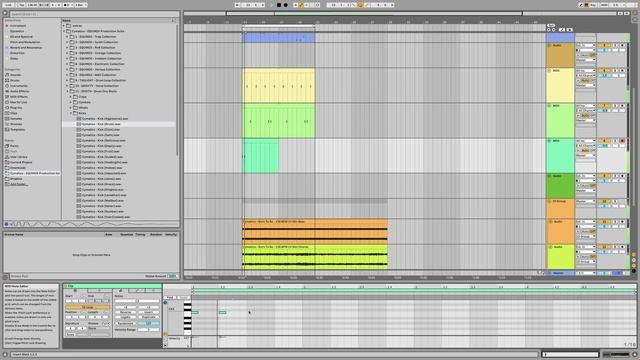The height and width of the screenshot is (360, 640).
Task: Select Packs under Places
Action: click(13, 146)
